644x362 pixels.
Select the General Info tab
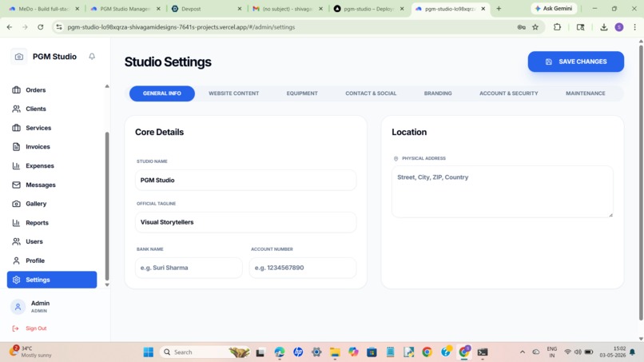click(162, 93)
